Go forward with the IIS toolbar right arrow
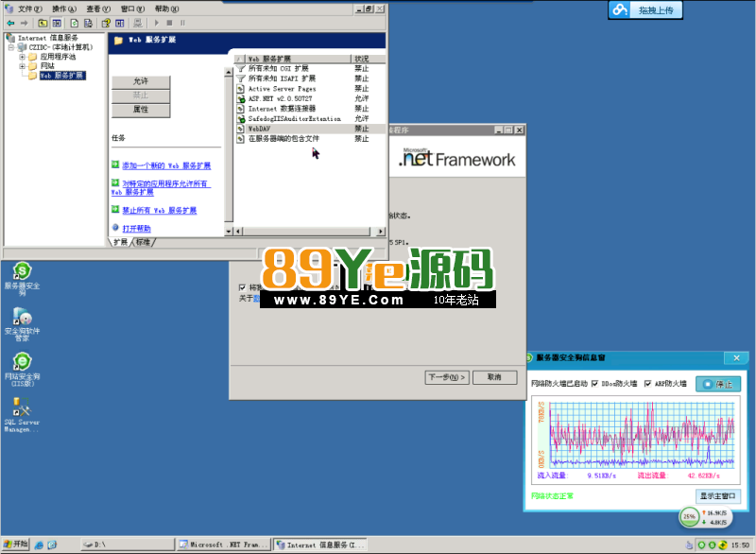 click(25, 23)
